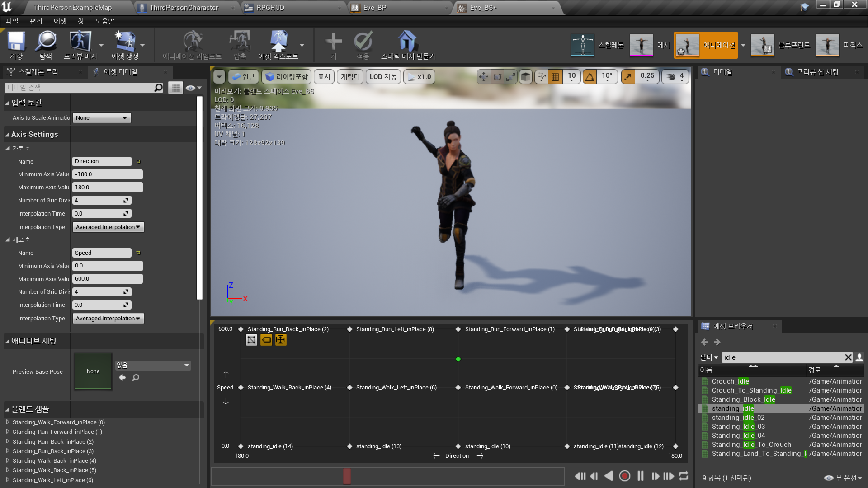Screen dimensions: 868x488
Task: Open horizontal axis Interpolation Type dropdown
Action: click(x=108, y=227)
